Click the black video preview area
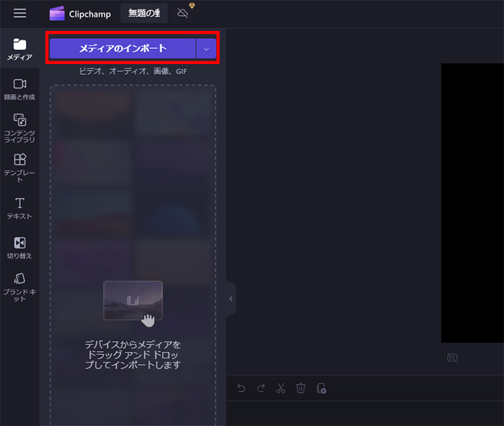504x426 pixels. pyautogui.click(x=472, y=203)
